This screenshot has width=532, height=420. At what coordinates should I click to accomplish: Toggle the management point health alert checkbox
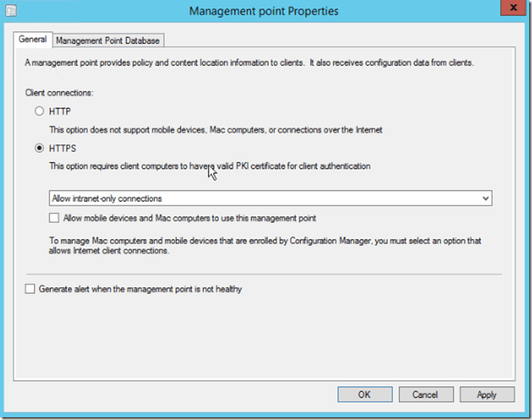29,288
